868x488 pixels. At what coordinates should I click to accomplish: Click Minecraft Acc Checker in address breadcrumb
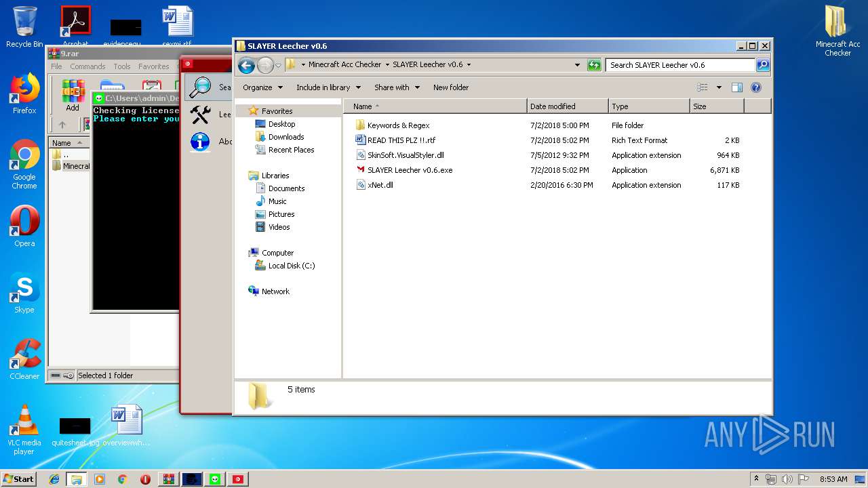click(344, 65)
